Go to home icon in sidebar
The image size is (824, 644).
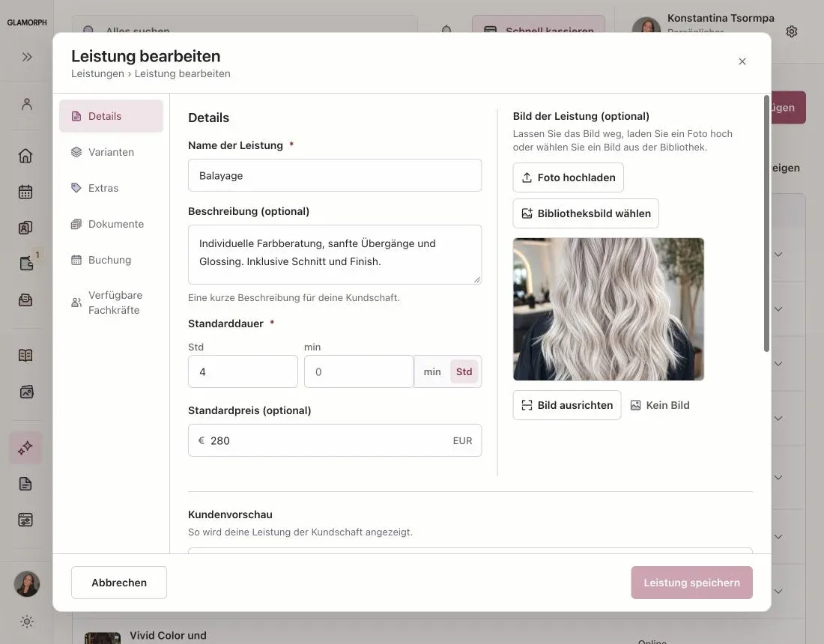point(25,156)
